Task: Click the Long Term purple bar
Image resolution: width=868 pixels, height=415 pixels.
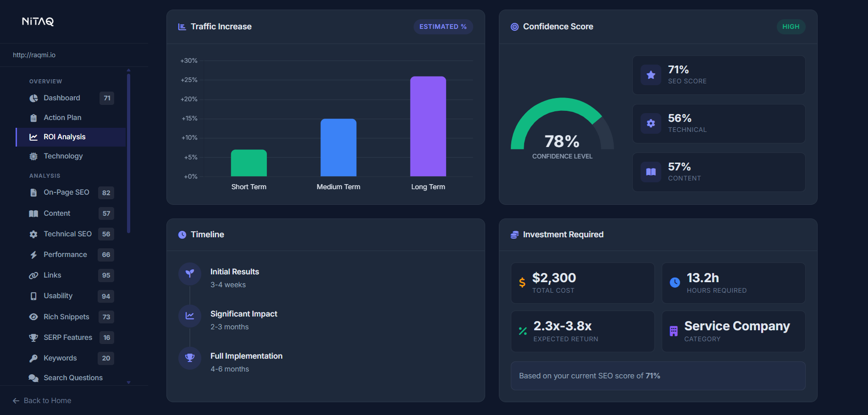Action: click(x=428, y=126)
